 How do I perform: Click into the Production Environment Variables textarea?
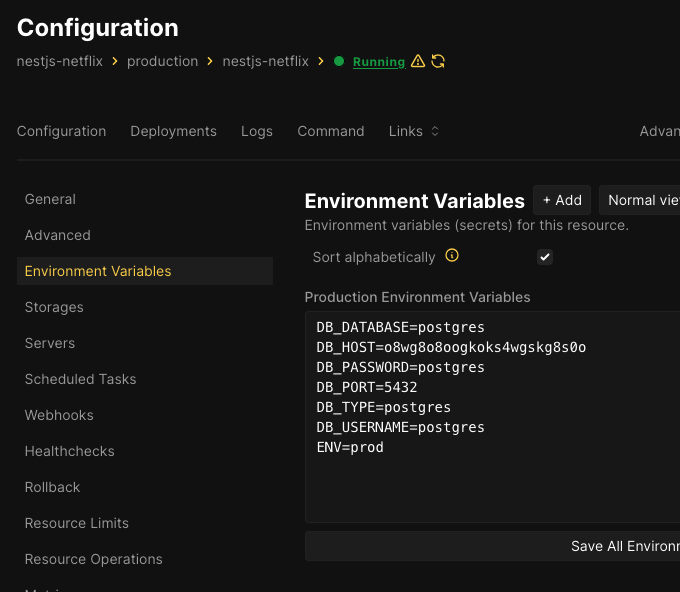[x=492, y=480]
